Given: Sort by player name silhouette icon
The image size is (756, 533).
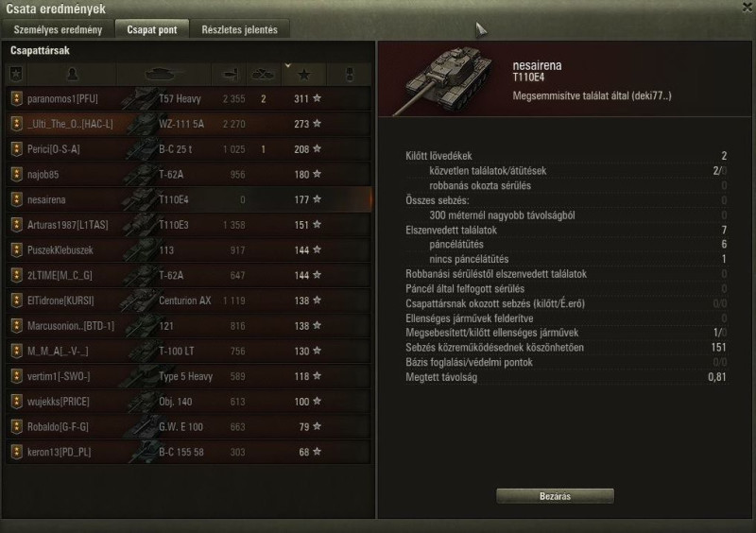Looking at the screenshot, I should [x=73, y=74].
